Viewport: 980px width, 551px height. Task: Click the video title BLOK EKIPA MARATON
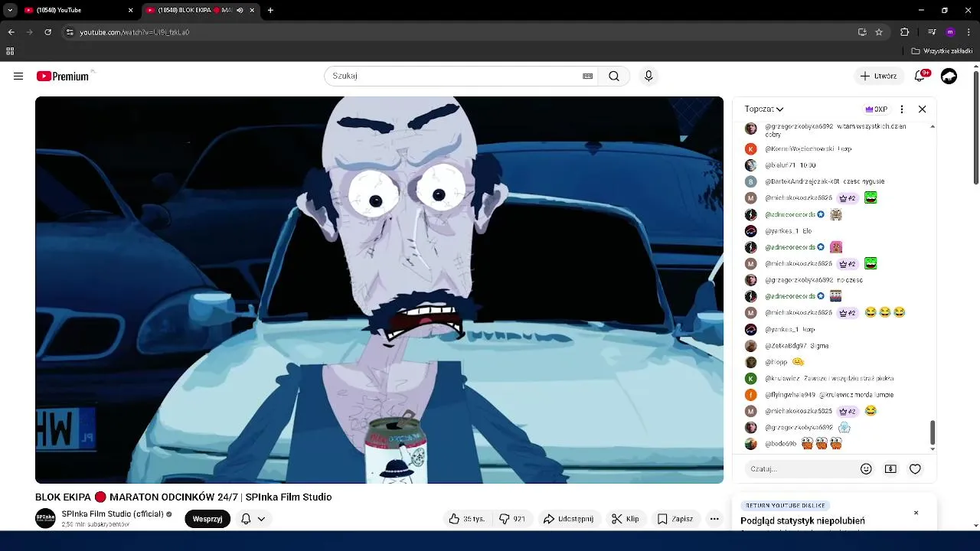(184, 497)
